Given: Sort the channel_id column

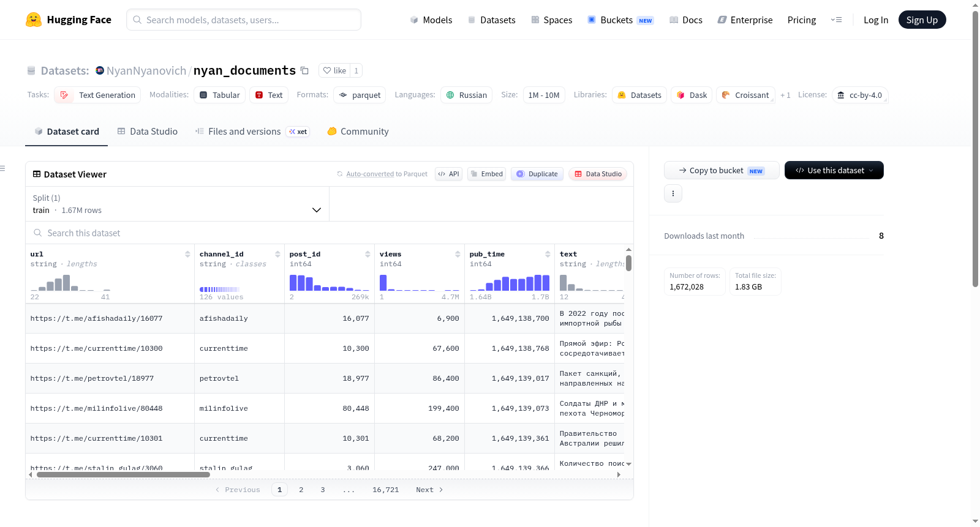Looking at the screenshot, I should pyautogui.click(x=277, y=254).
